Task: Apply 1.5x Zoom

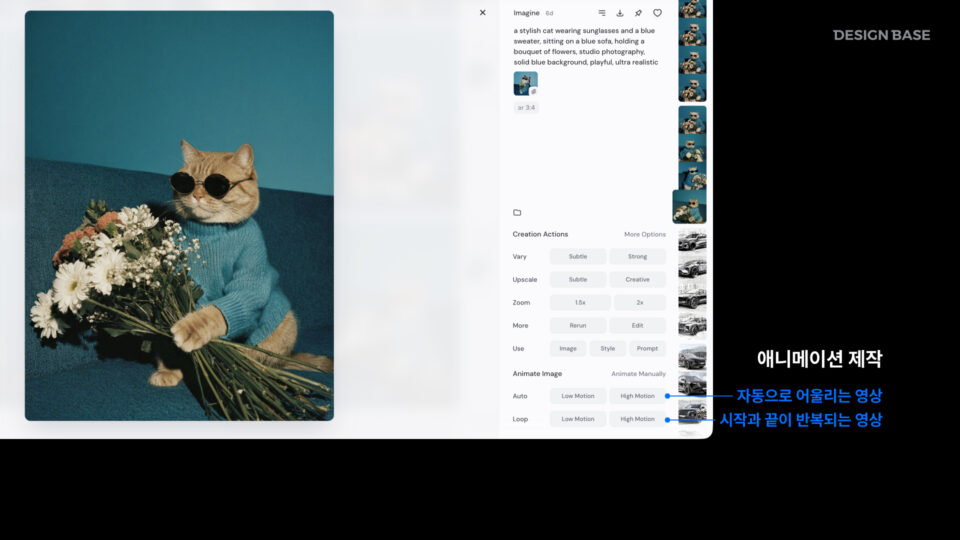Action: coord(579,302)
